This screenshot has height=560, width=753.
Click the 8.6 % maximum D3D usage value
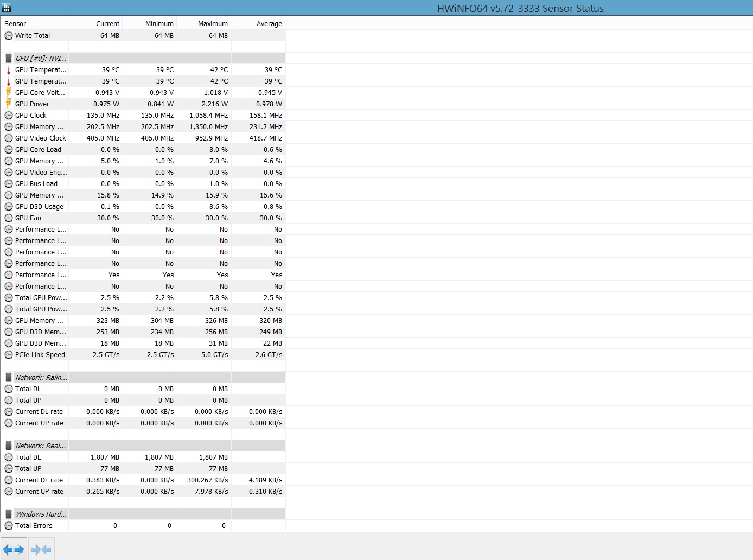pyautogui.click(x=219, y=207)
